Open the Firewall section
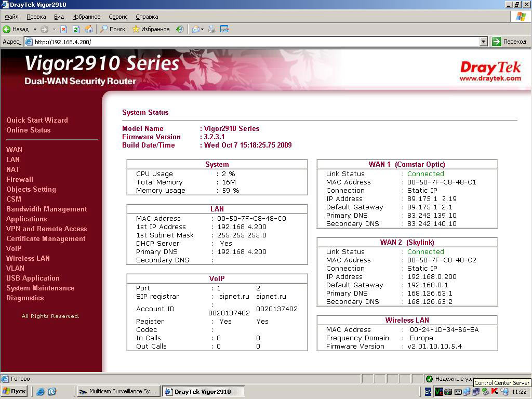Viewport: 532px width, 399px height. [x=20, y=179]
